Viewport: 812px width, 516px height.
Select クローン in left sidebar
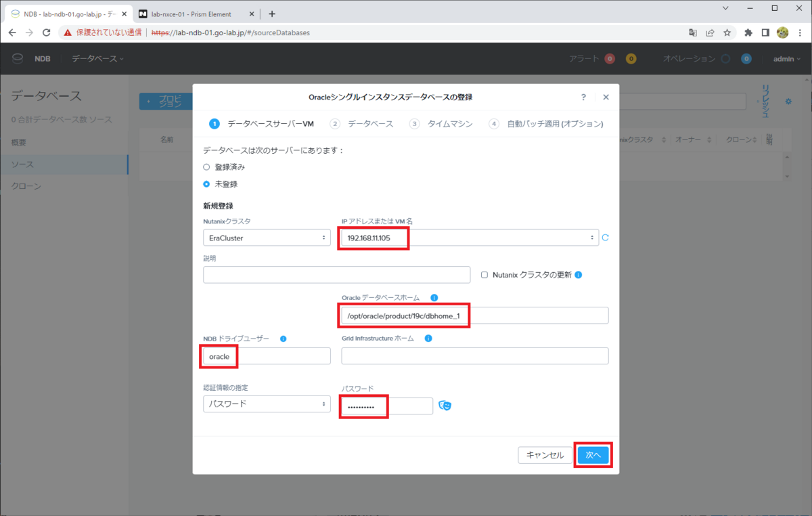click(64, 186)
